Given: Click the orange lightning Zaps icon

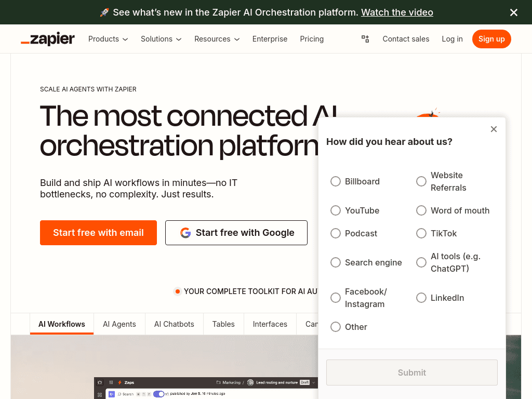Looking at the screenshot, I should point(119,382).
